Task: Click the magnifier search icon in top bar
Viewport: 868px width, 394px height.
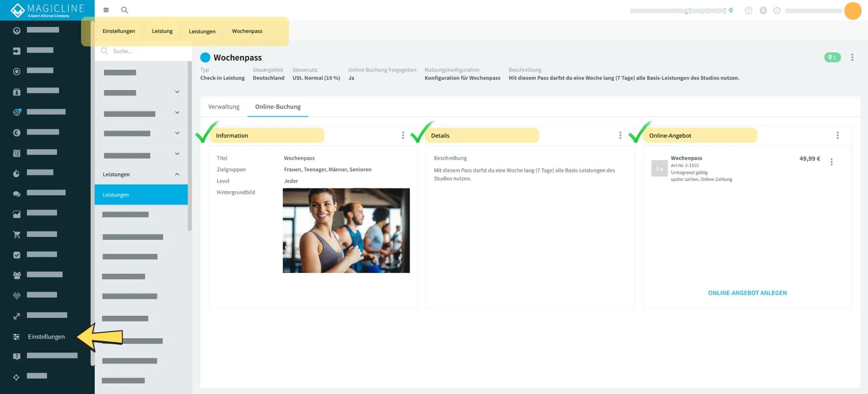Action: click(124, 10)
